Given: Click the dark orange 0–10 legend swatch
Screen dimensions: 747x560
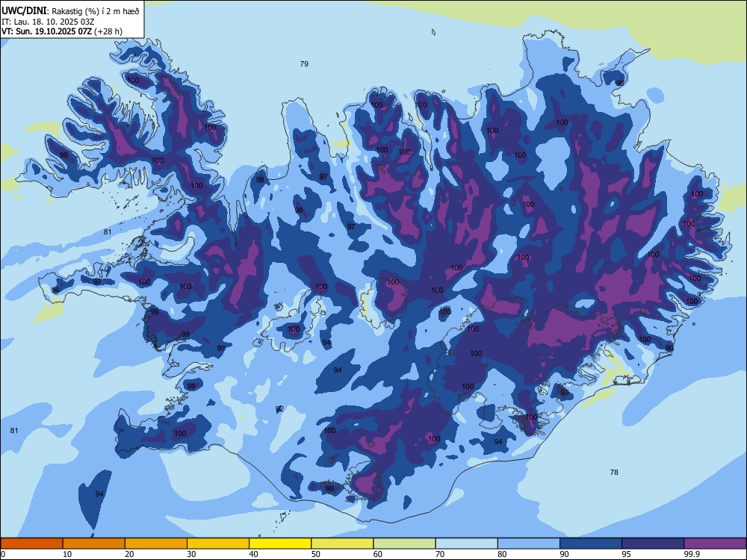Looking at the screenshot, I should coord(31,544).
